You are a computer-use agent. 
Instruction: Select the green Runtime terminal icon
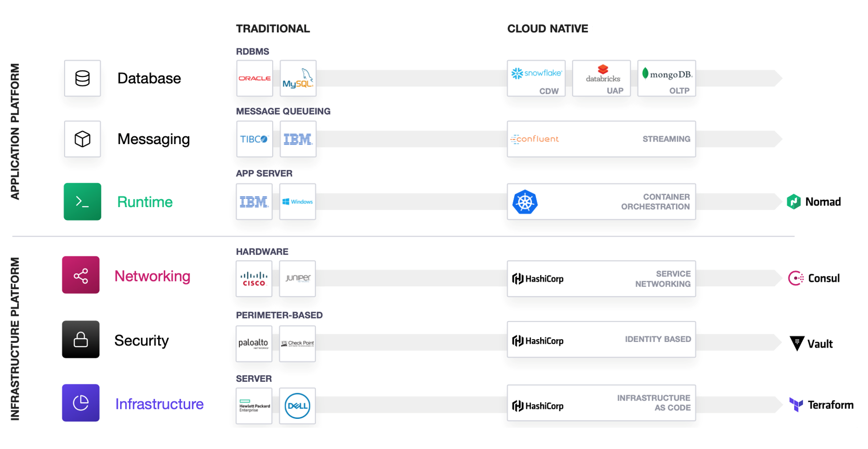pyautogui.click(x=82, y=201)
